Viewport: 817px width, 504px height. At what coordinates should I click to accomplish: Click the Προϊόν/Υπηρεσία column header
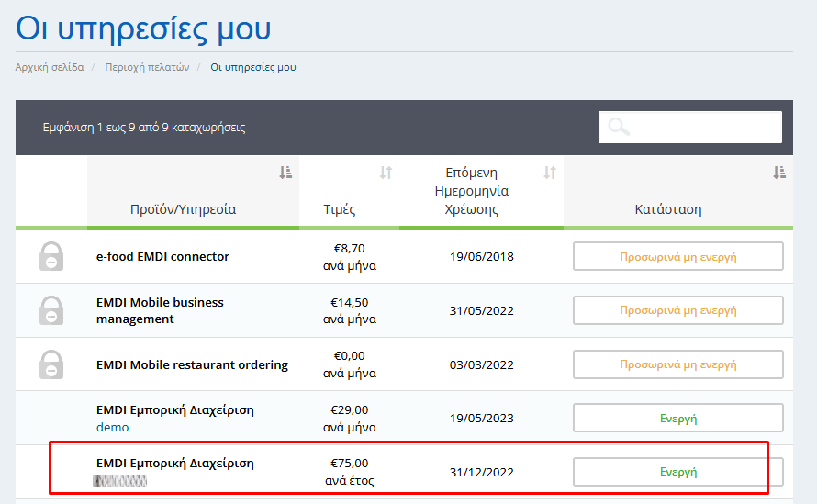pos(193,192)
